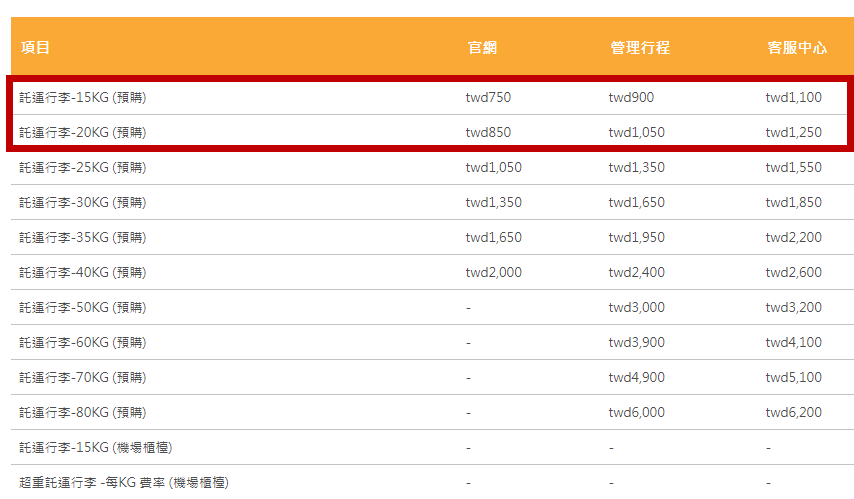Select the 託運行李-25KG (預購) row label
Image resolution: width=854 pixels, height=499 pixels.
83,167
